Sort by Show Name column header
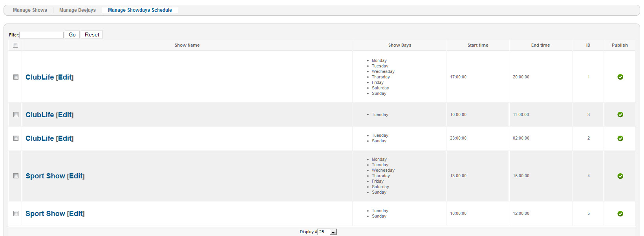Viewport: 644px width, 236px height. [187, 45]
